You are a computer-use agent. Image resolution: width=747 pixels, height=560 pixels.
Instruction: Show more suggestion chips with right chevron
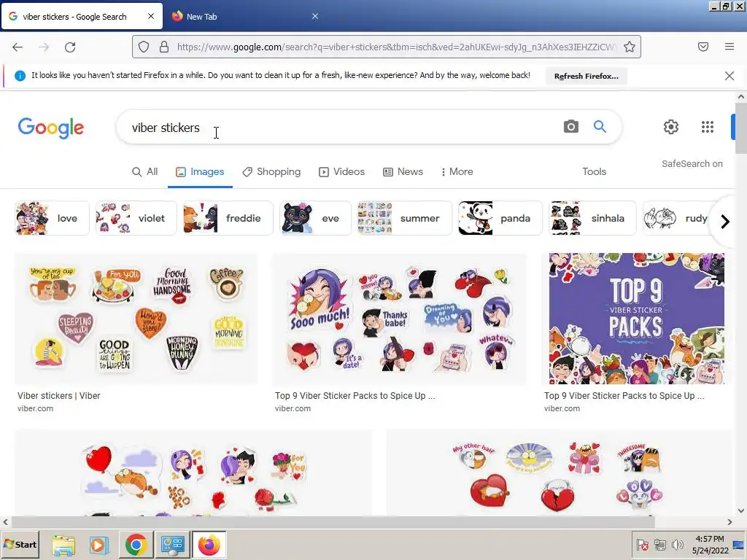[x=725, y=222]
